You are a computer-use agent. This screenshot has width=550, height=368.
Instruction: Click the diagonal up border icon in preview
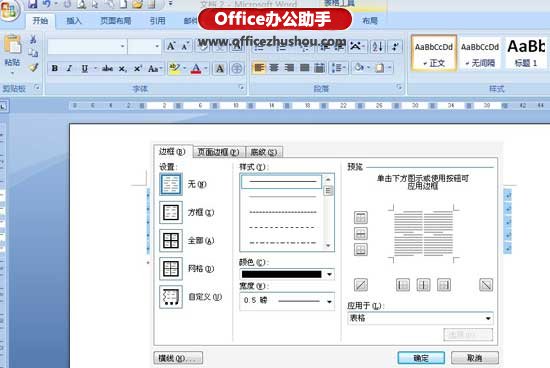361,285
